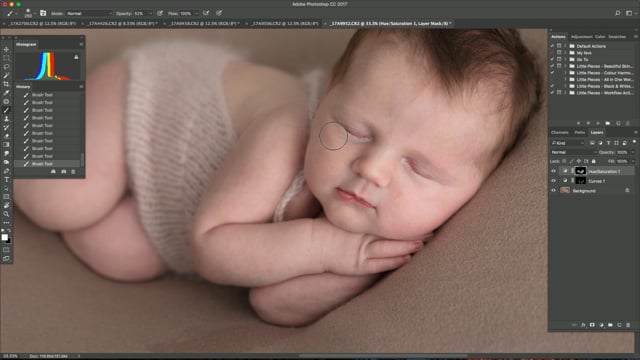Toggle Quick Mask mode
The image size is (640, 360).
[6, 250]
